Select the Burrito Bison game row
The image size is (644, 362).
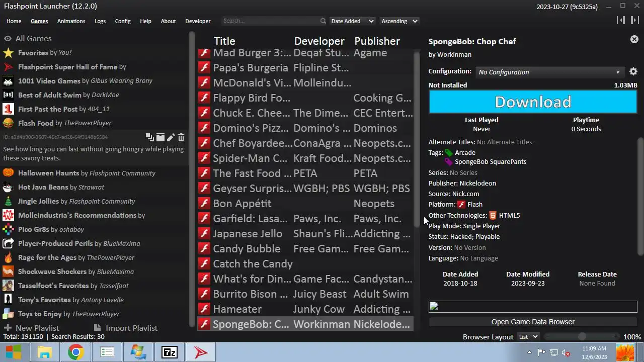point(305,294)
